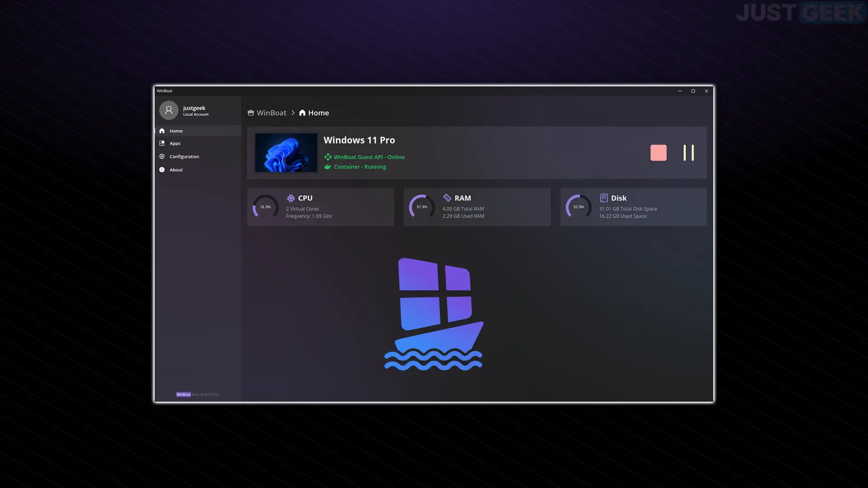Click the Disk usage gauge 52.3%
868x488 pixels.
[579, 207]
